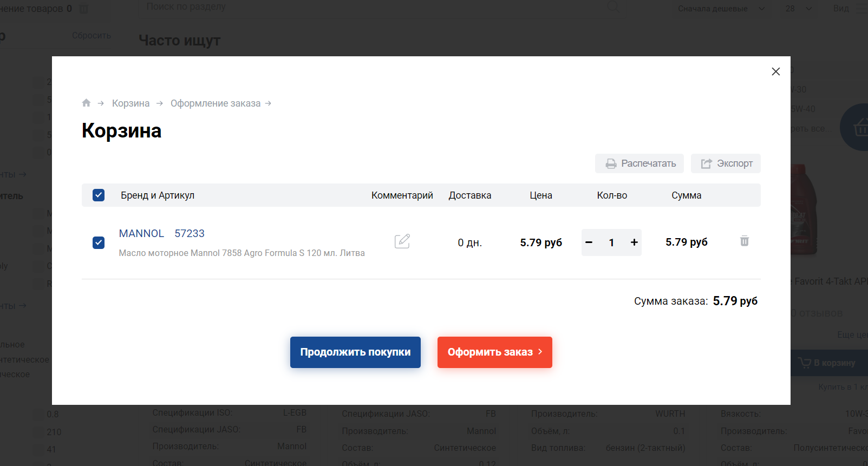
Task: Click the order total 5.79 руб
Action: click(735, 301)
